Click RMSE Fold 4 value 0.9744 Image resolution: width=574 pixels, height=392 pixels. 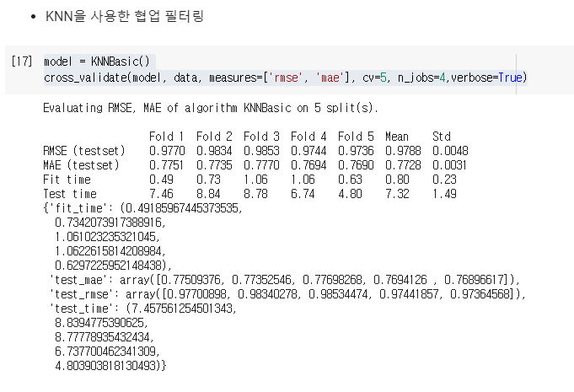pyautogui.click(x=308, y=151)
